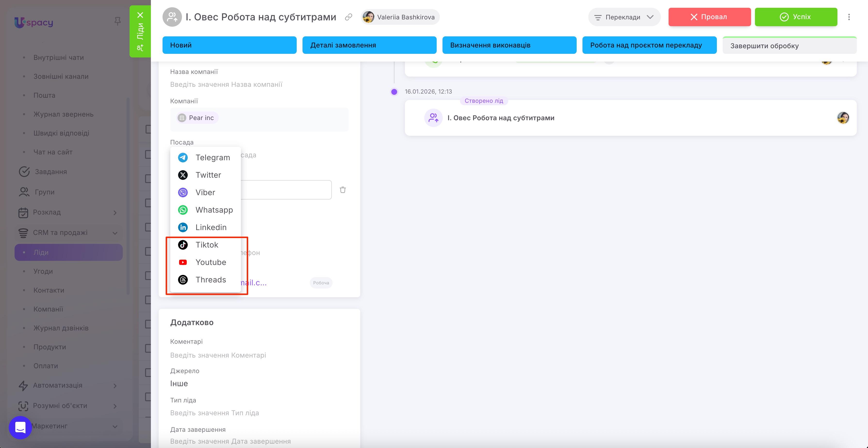Click the lead icon in Створено лід card
The image size is (868, 448).
[433, 118]
